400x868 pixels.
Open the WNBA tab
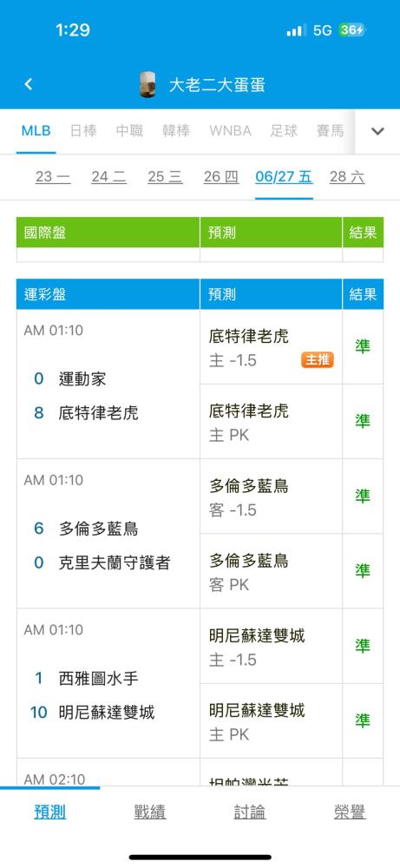click(230, 131)
